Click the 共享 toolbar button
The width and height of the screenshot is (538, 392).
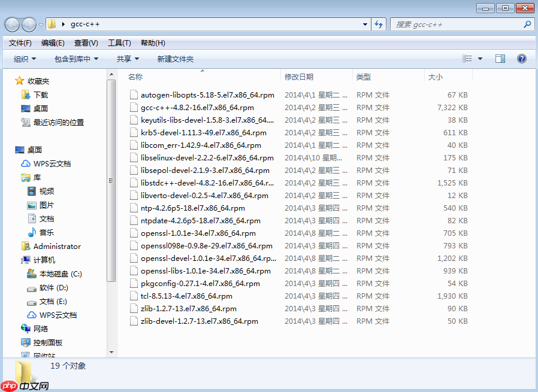tap(126, 58)
